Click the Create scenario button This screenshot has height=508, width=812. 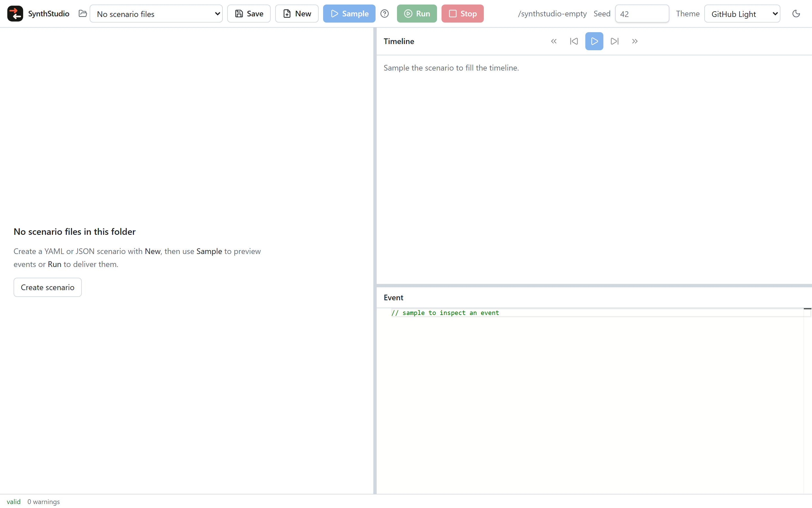pyautogui.click(x=48, y=287)
